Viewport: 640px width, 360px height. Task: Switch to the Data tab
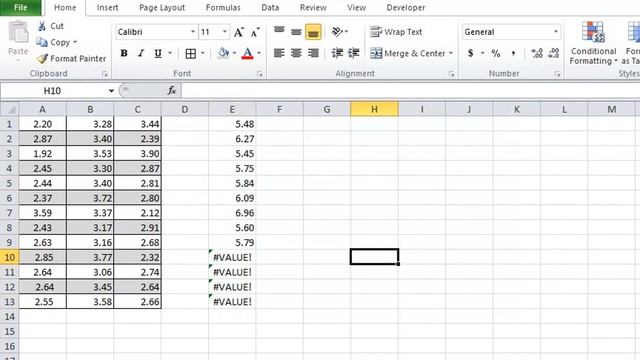[x=270, y=7]
